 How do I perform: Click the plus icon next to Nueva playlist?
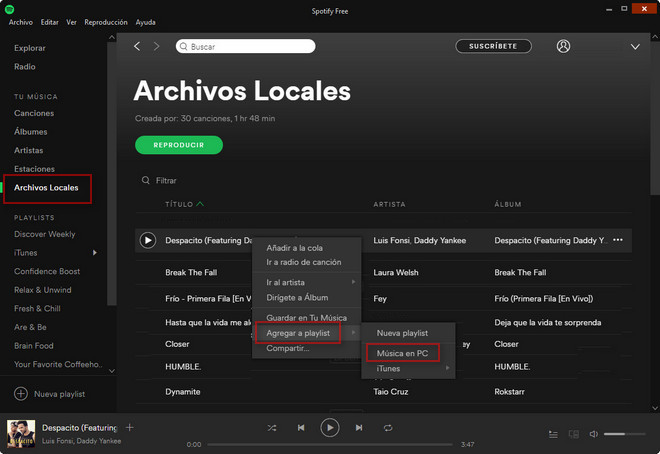[x=21, y=394]
